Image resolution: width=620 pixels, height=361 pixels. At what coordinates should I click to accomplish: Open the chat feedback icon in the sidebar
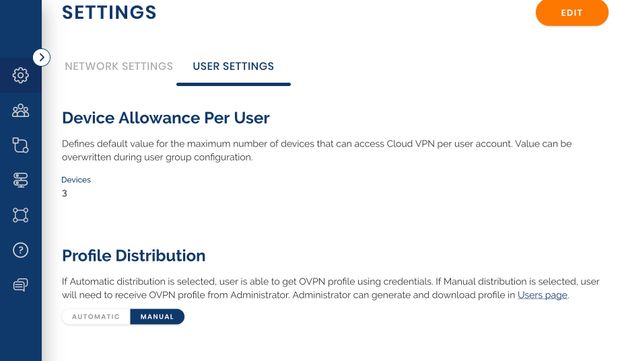[20, 285]
